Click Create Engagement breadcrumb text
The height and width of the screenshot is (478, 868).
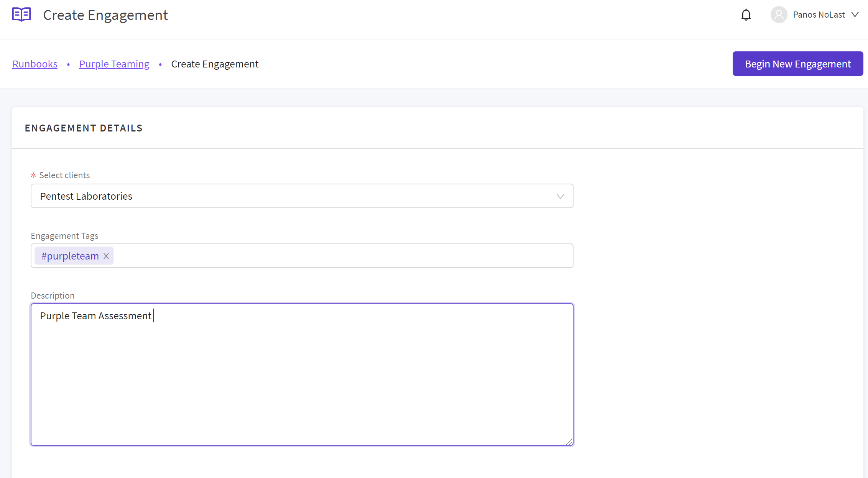215,64
